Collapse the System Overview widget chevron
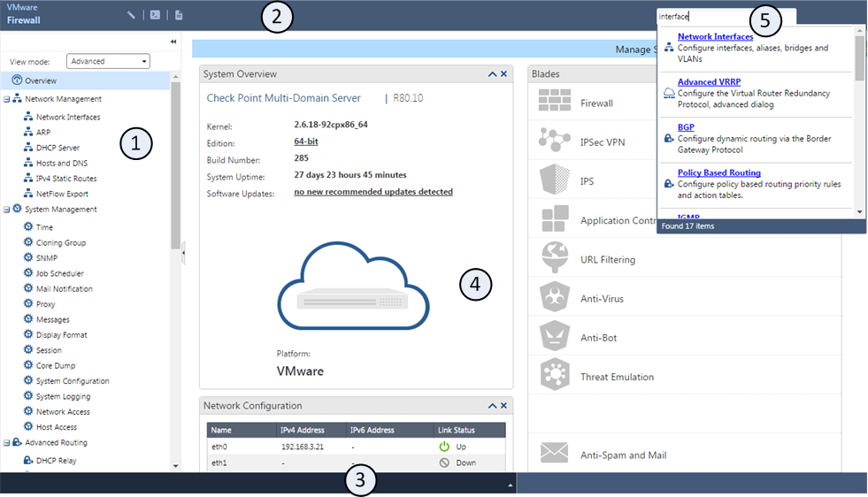Screen dimensions: 868x497 (492, 74)
